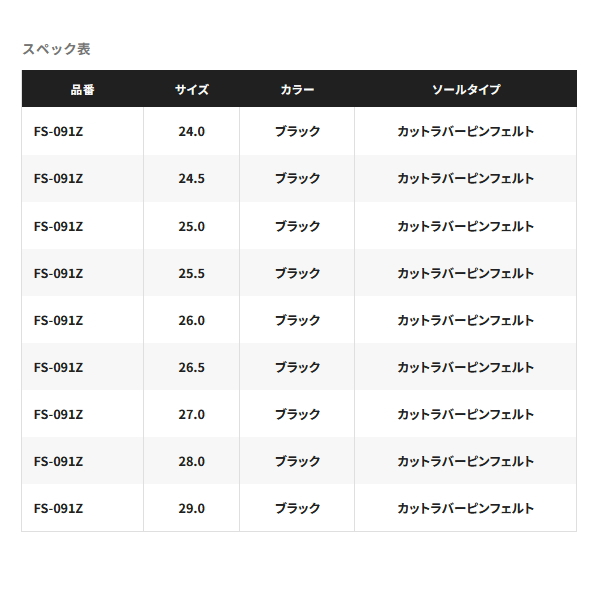Click the スペック表 heading

click(56, 49)
